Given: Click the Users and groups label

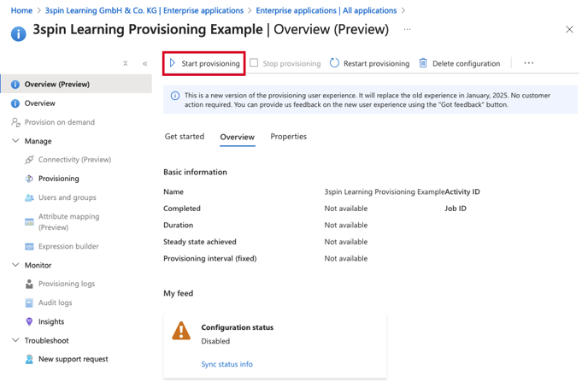Looking at the screenshot, I should [x=68, y=197].
